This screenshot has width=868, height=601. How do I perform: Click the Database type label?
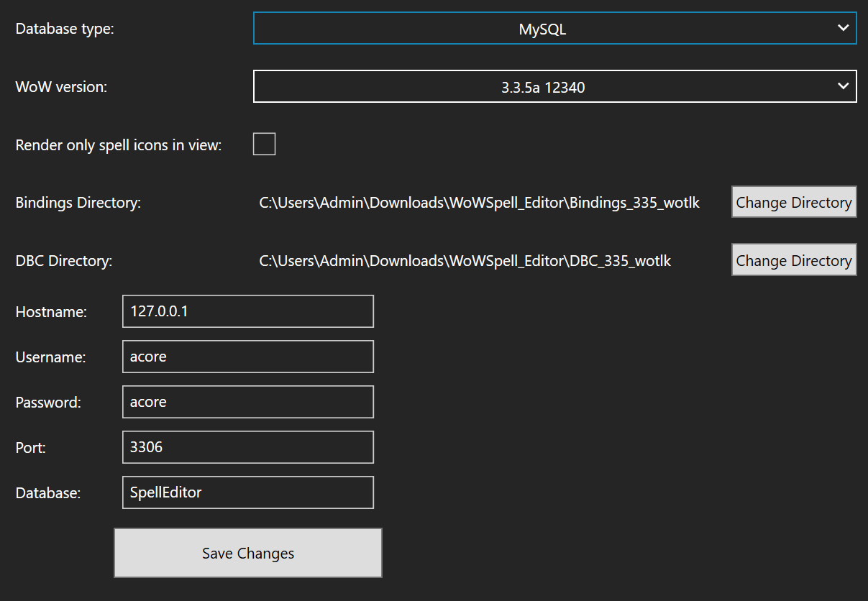tap(64, 28)
